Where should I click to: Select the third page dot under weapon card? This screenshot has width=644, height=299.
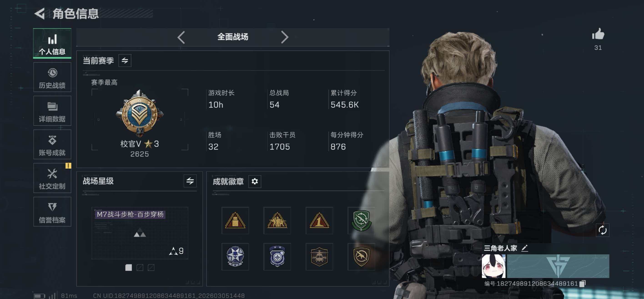[x=151, y=267]
